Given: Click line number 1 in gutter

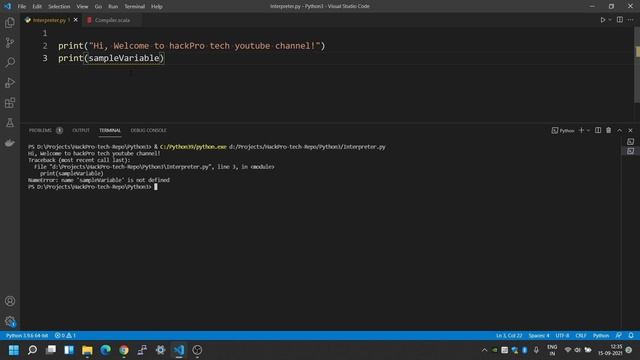Looking at the screenshot, I should pos(45,33).
